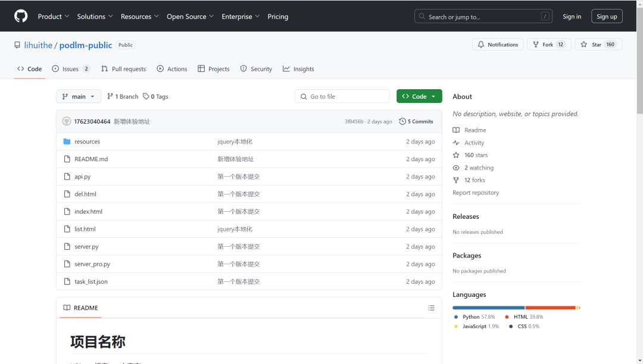This screenshot has height=364, width=643.
Task: Switch to the Issues tab
Action: tap(71, 69)
